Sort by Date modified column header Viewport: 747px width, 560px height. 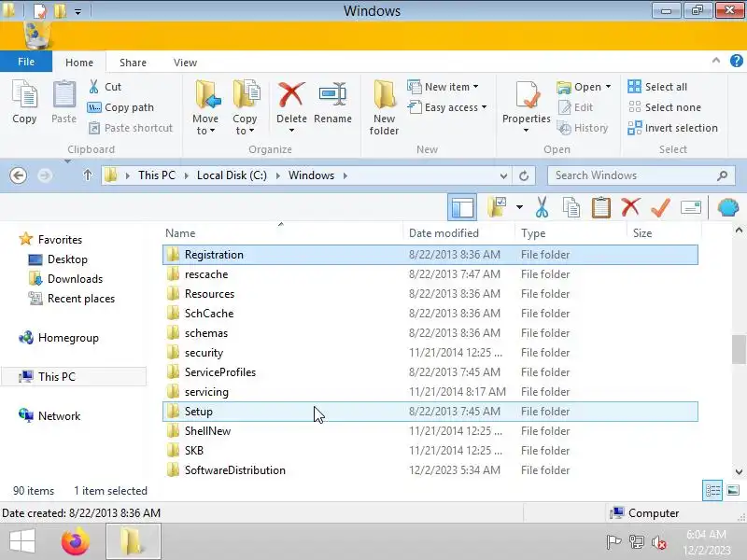click(459, 232)
